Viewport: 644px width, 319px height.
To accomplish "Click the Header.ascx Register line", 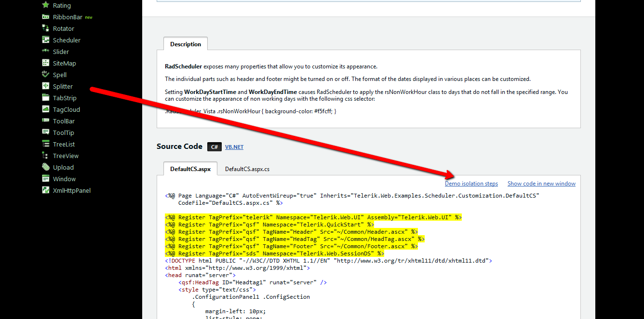I will (291, 232).
